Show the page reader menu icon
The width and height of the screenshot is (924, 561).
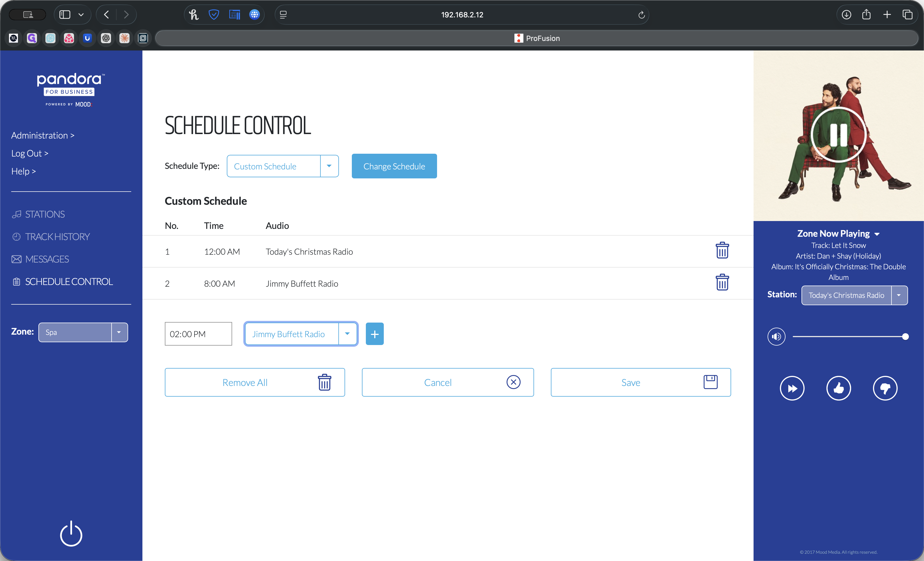[x=283, y=15]
